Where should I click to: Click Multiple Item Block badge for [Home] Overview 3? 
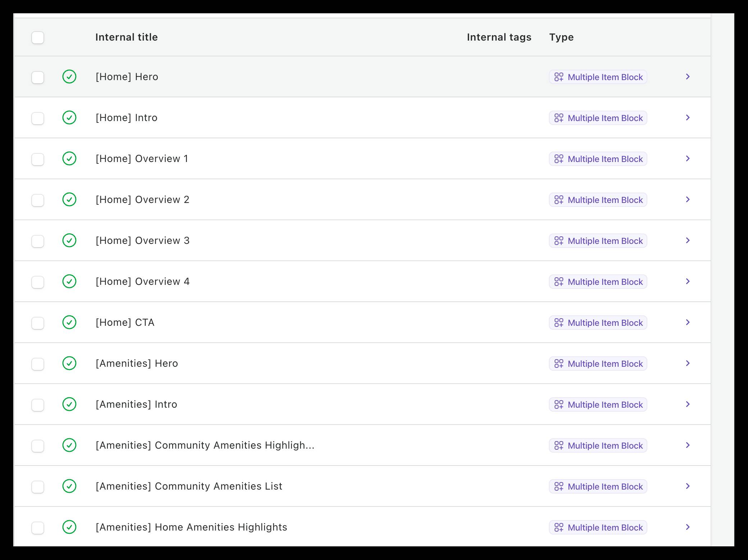coord(598,241)
